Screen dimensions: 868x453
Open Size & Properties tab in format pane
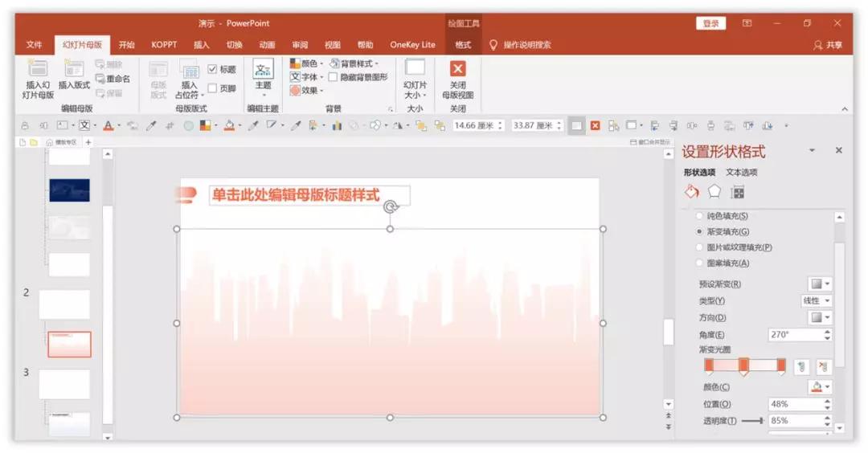[737, 193]
